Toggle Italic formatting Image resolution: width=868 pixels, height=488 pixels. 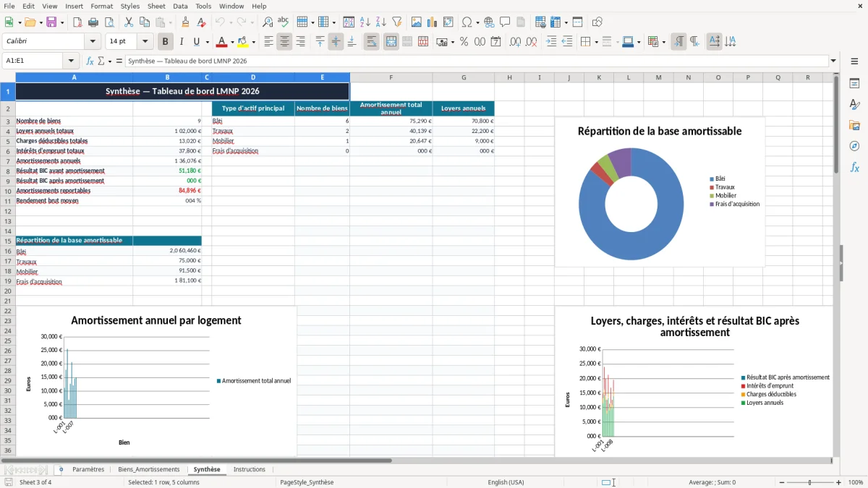[x=182, y=42]
